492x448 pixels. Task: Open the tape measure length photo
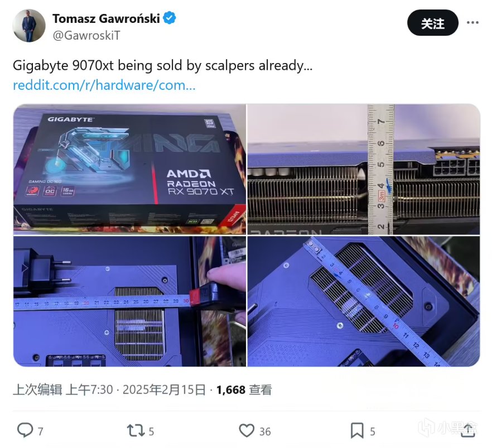pos(129,301)
